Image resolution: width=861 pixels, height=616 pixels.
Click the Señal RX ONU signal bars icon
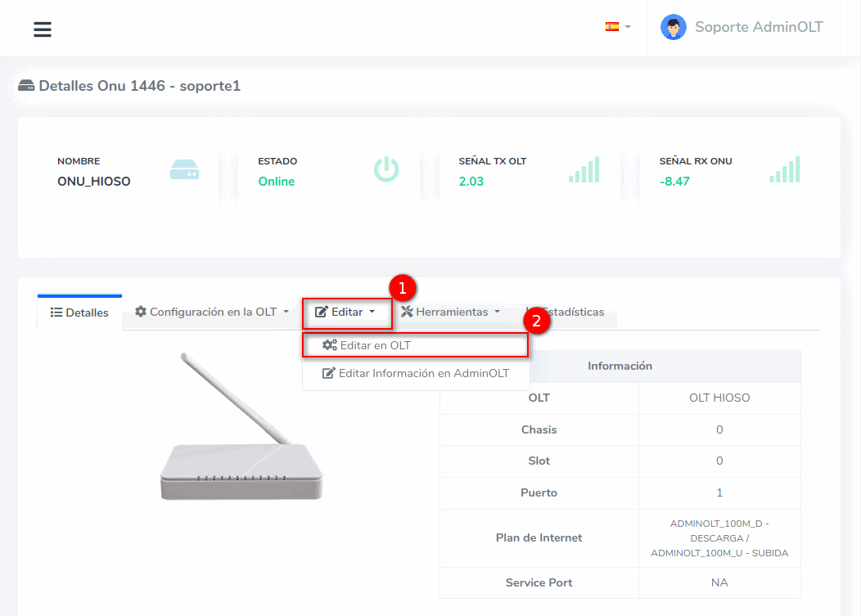pyautogui.click(x=784, y=169)
